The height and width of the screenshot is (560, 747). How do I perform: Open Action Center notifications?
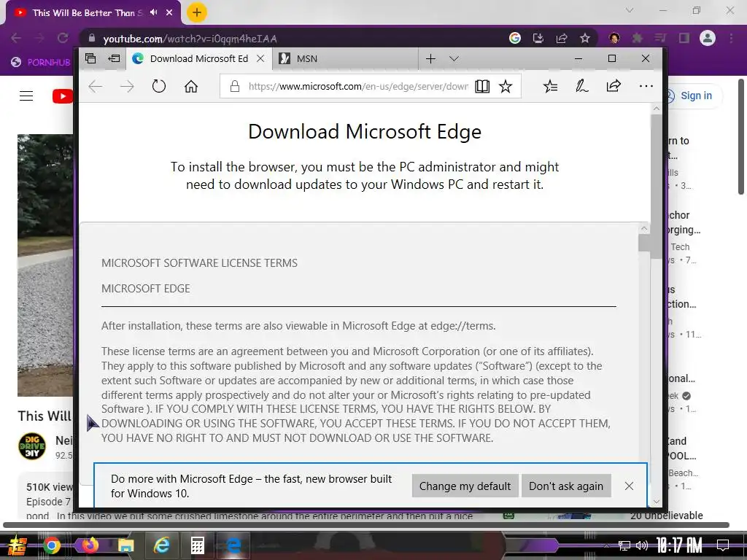click(x=723, y=545)
